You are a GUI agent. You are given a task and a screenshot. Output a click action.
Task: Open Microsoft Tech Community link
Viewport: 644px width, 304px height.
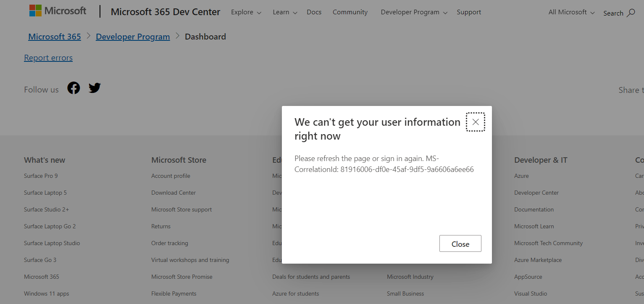coord(549,243)
